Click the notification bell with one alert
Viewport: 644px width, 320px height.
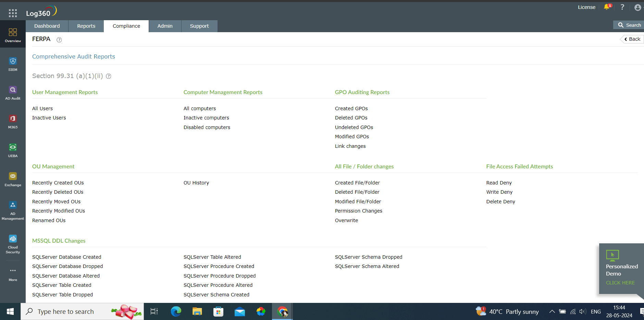click(x=607, y=7)
